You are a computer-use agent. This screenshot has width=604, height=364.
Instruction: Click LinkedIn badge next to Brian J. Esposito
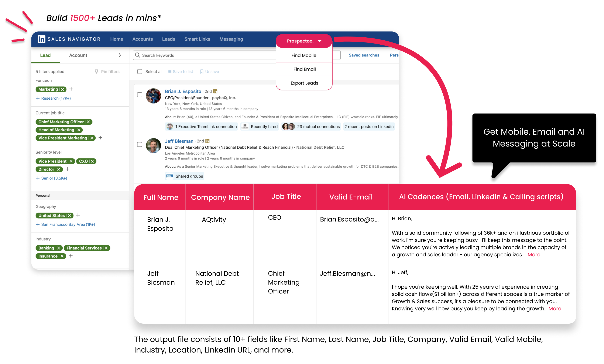coord(215,92)
